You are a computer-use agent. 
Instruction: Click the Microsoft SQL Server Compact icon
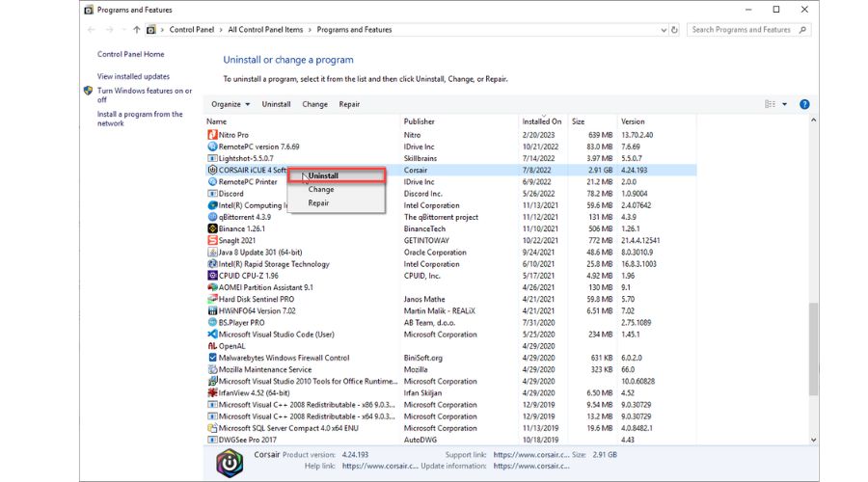[212, 428]
